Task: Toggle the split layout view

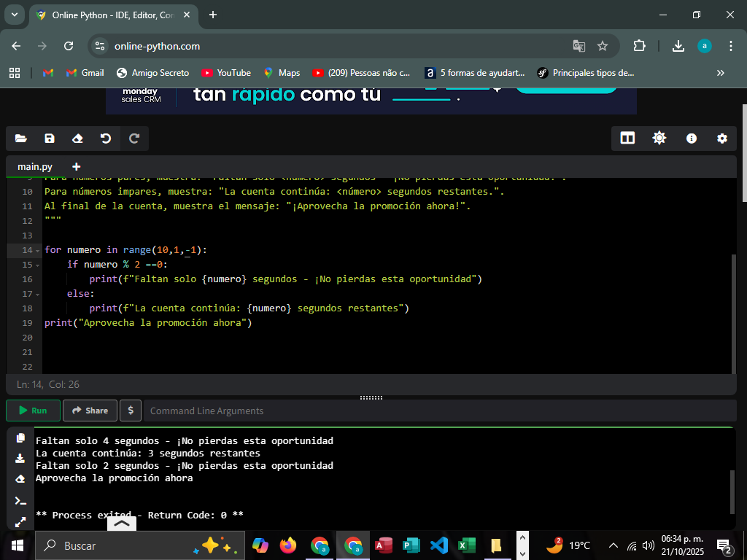Action: click(627, 139)
